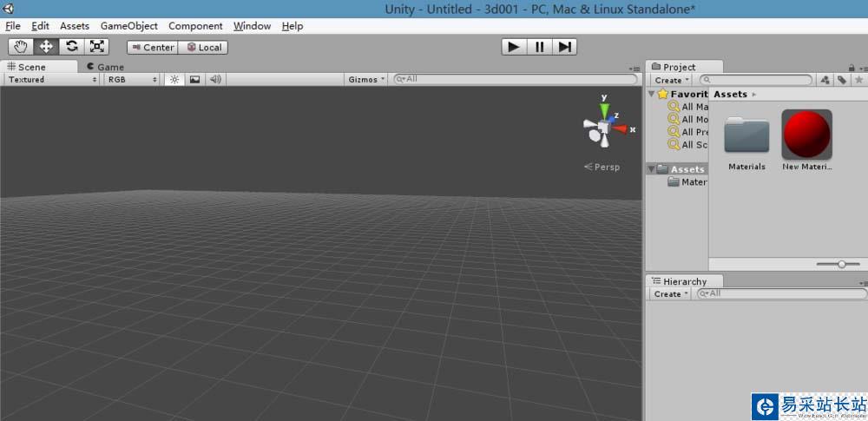
Task: Open the Project panel options menu
Action: 863,68
